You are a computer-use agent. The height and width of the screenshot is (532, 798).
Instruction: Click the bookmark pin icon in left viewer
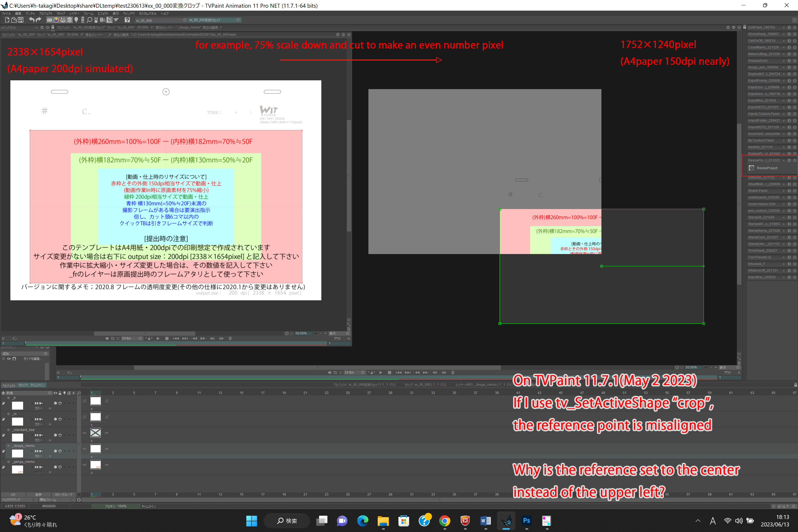tap(230, 339)
